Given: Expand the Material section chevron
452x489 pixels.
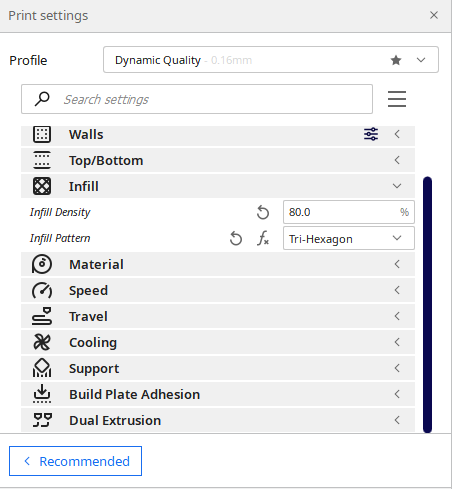Looking at the screenshot, I should [x=397, y=264].
